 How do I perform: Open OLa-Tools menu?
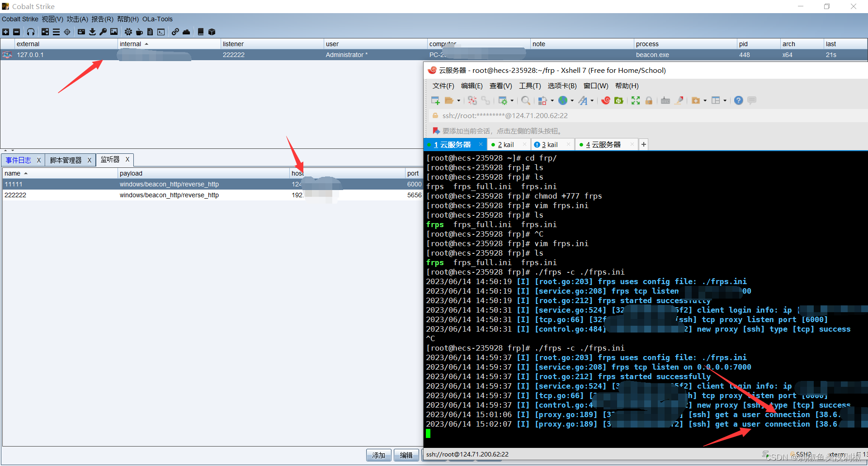[x=157, y=19]
